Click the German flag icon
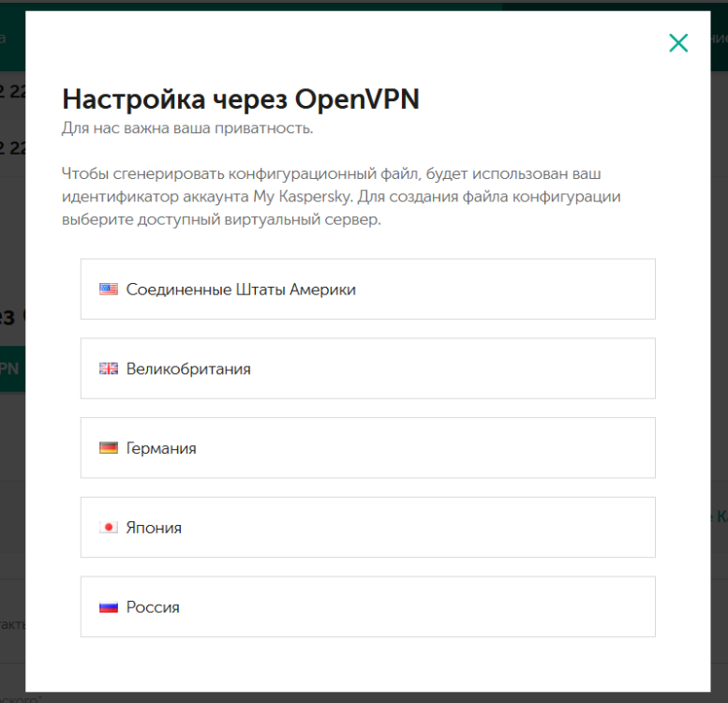The image size is (728, 703). click(108, 448)
